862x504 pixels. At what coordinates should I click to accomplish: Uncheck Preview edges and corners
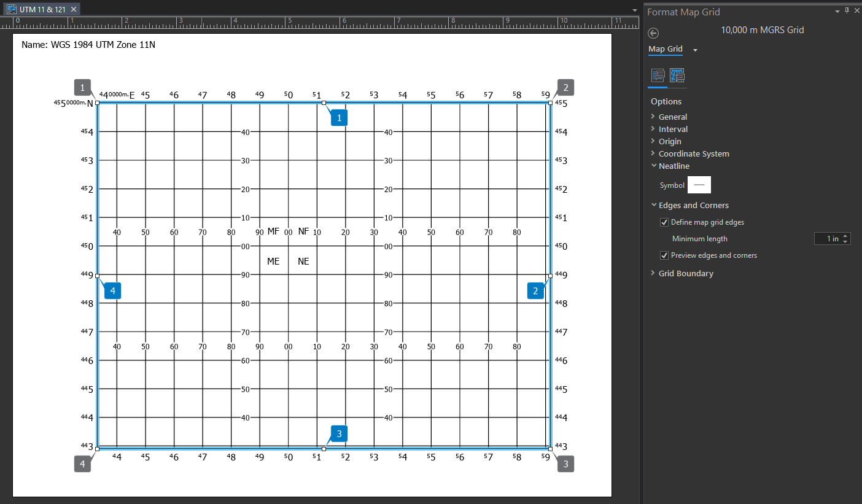click(664, 255)
